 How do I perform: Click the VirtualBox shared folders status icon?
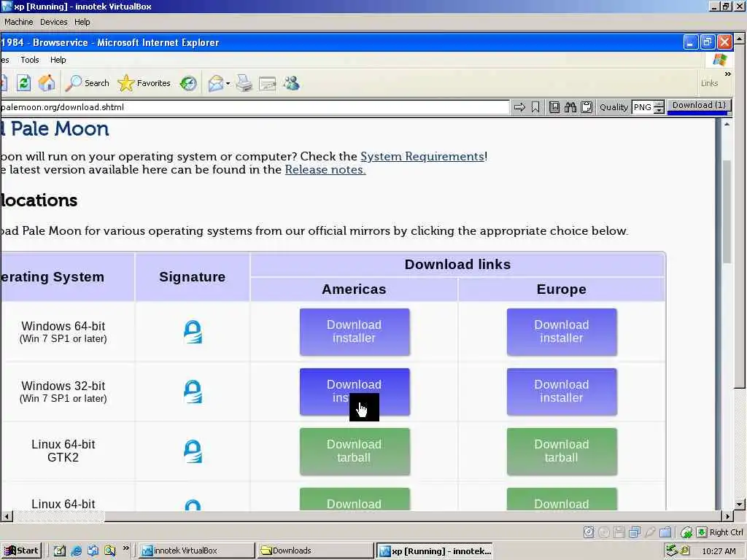pyautogui.click(x=665, y=532)
